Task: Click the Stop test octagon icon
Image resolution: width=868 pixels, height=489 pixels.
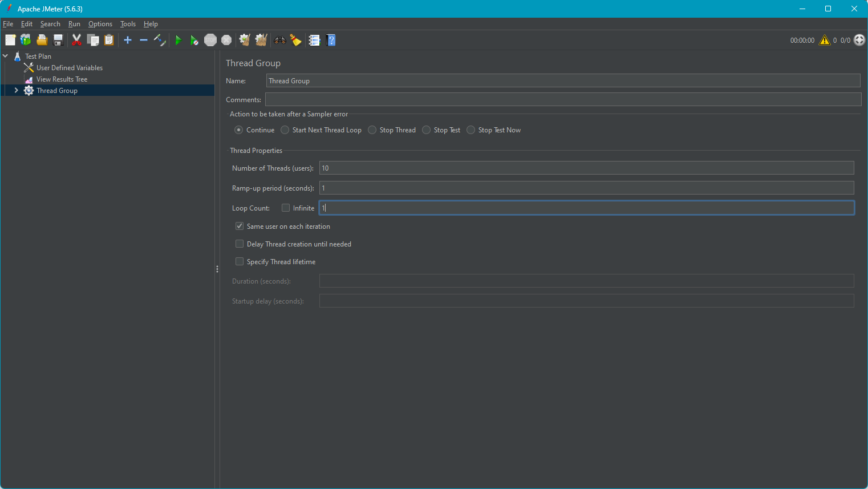Action: (210, 40)
